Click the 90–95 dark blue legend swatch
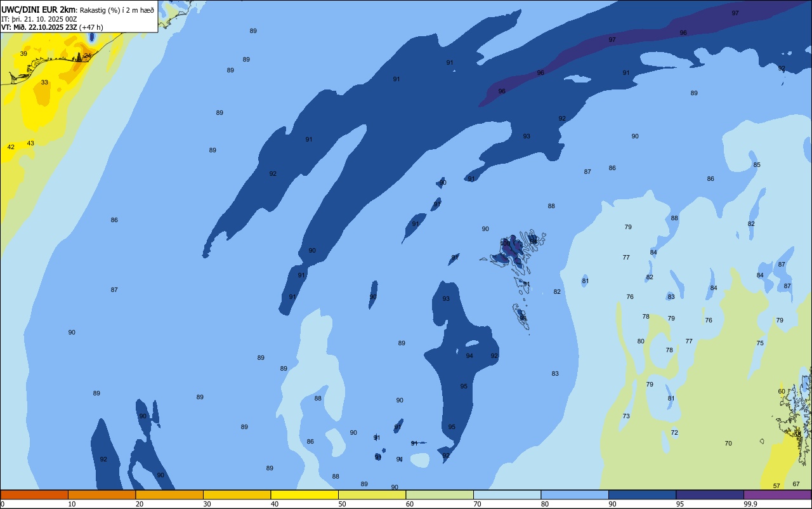Viewport: 812px width, 509px height. coord(642,494)
